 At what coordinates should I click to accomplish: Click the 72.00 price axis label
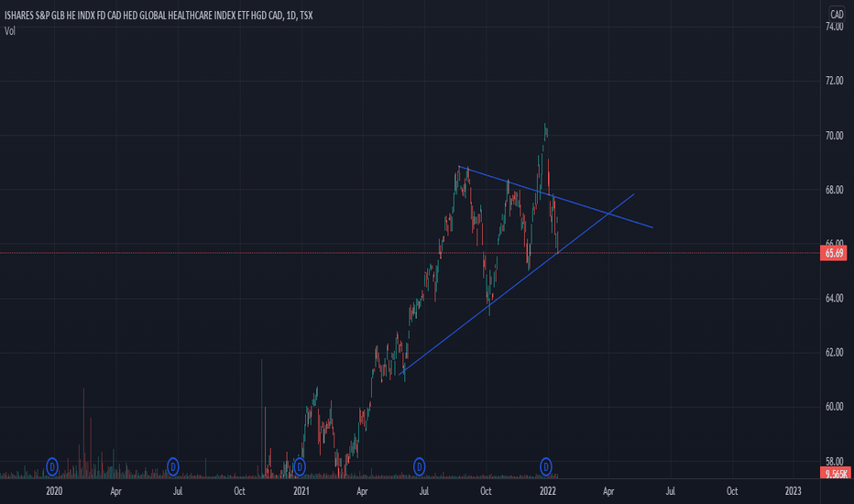[834, 81]
